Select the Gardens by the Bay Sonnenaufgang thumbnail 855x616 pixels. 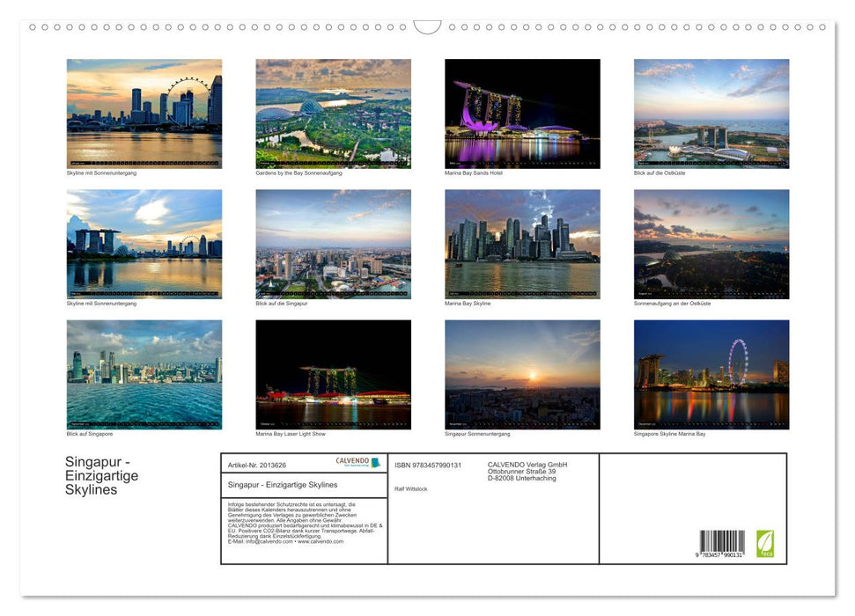333,113
